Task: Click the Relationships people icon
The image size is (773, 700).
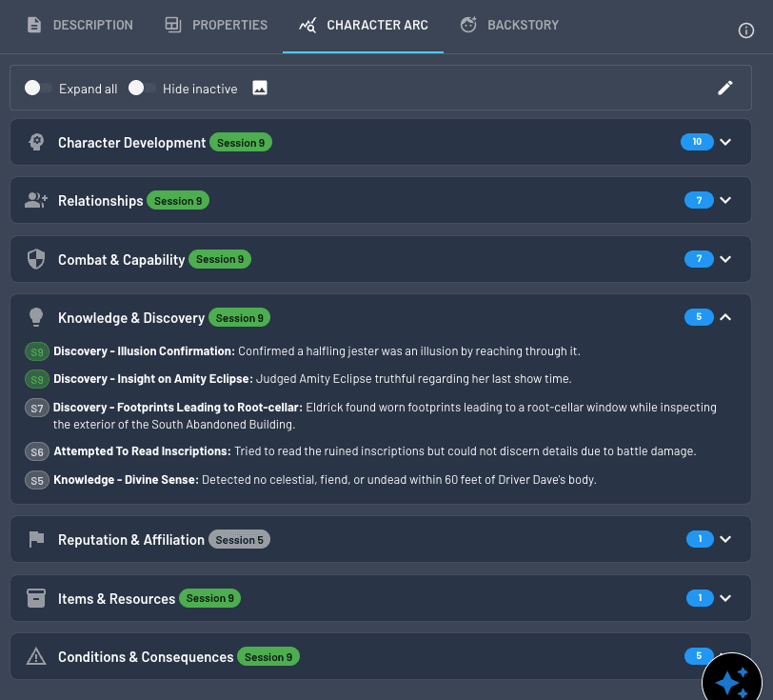Action: 35,200
